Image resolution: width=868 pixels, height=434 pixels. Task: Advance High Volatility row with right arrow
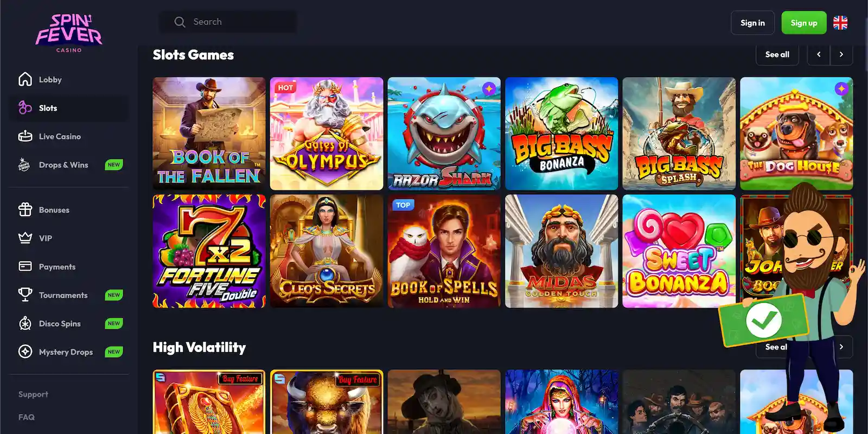841,347
